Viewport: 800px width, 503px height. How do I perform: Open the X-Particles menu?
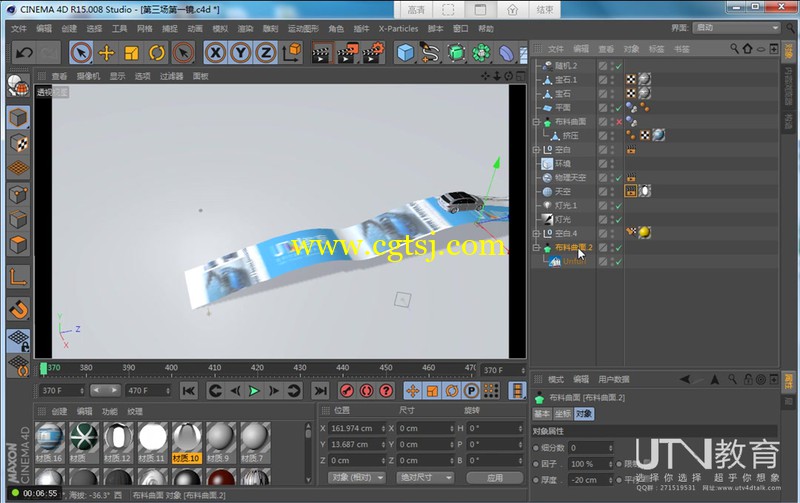[x=398, y=29]
